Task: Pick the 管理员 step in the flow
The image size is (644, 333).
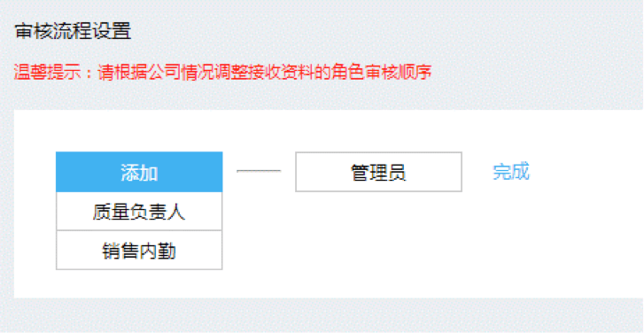Action: coord(378,172)
